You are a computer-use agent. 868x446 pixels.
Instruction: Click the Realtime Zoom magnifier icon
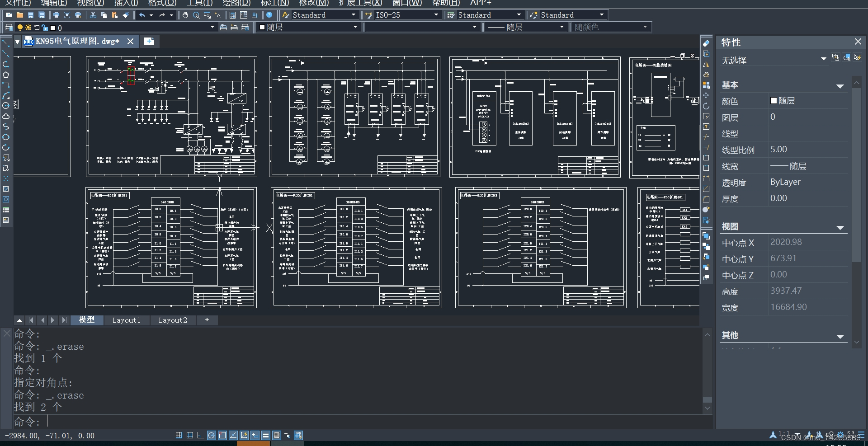(x=196, y=15)
